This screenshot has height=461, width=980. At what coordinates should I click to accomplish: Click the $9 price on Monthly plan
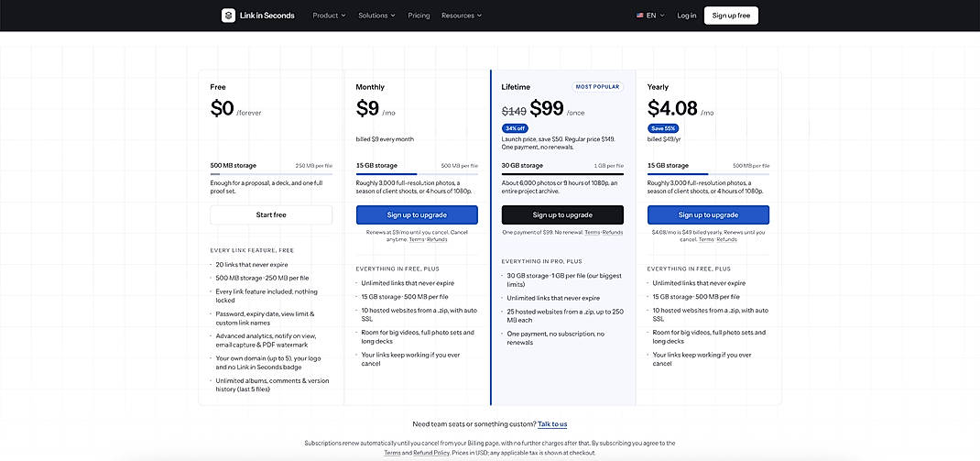coord(367,108)
